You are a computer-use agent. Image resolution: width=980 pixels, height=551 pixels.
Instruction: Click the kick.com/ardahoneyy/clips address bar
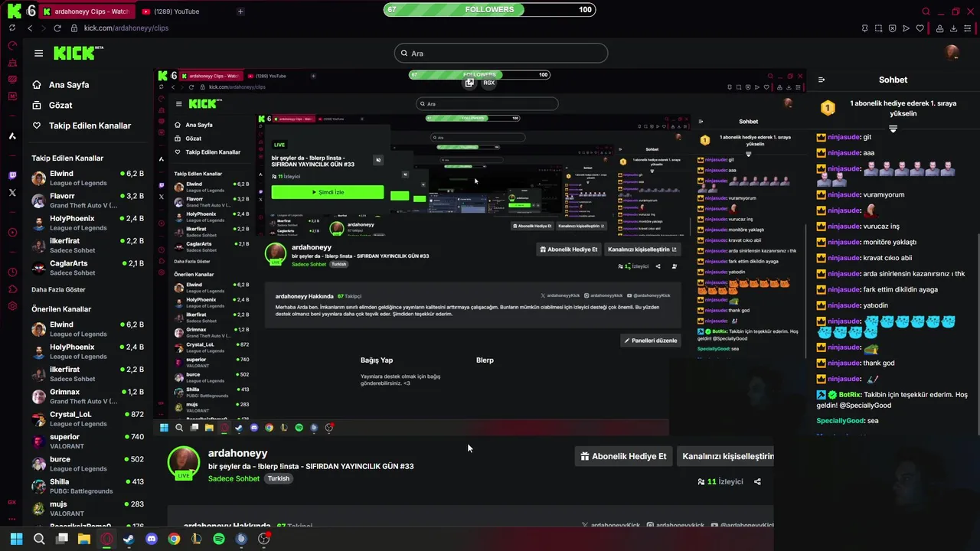click(126, 28)
